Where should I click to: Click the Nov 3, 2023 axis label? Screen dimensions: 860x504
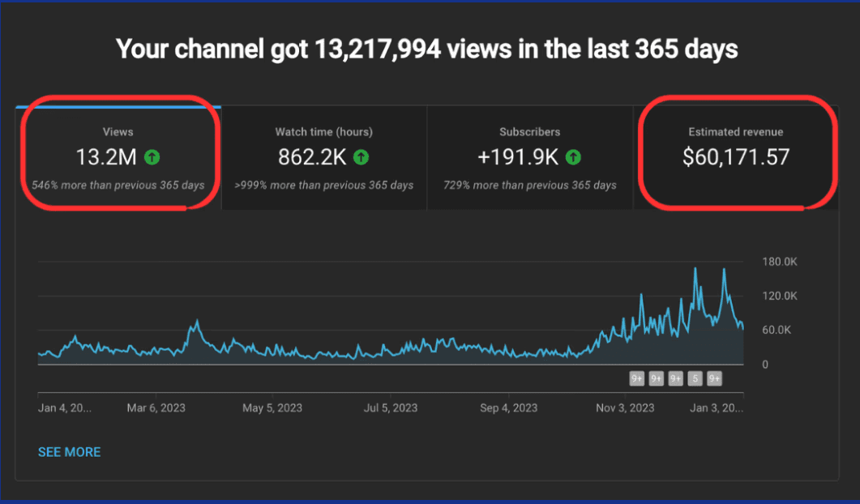pyautogui.click(x=625, y=408)
